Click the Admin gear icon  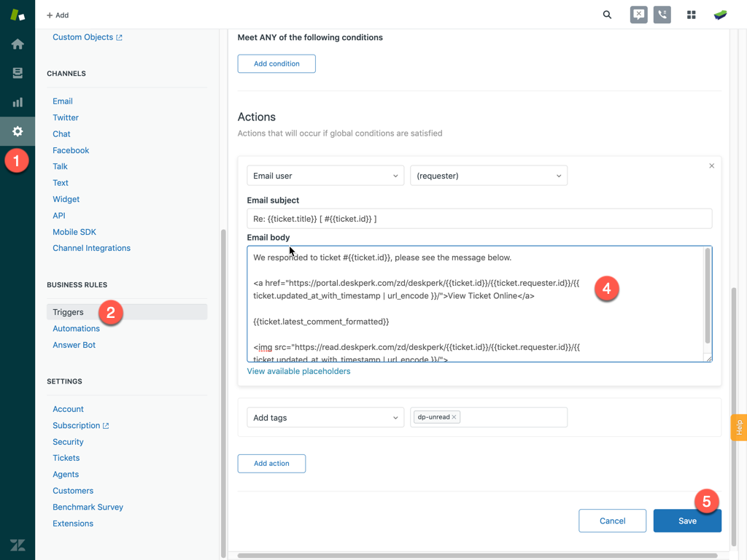[x=18, y=131]
